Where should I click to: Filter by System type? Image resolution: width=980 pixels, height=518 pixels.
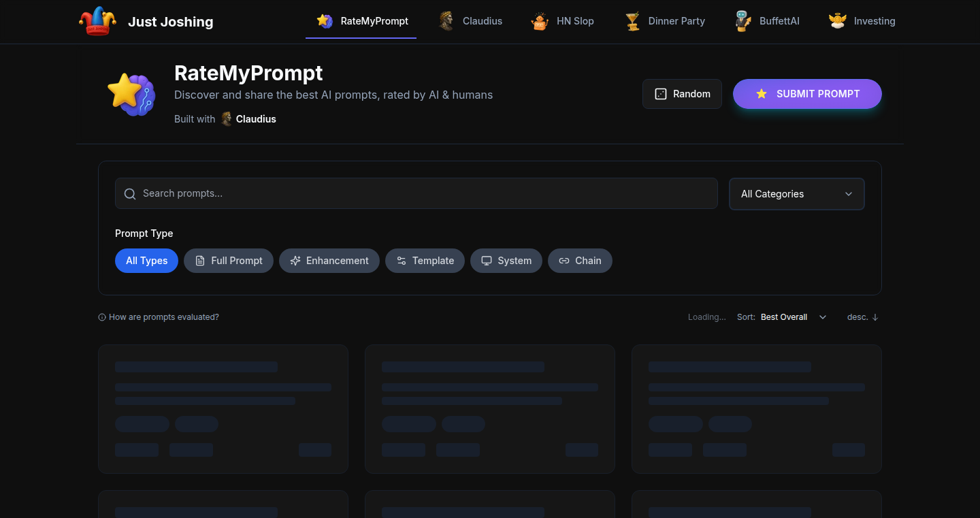(x=506, y=261)
